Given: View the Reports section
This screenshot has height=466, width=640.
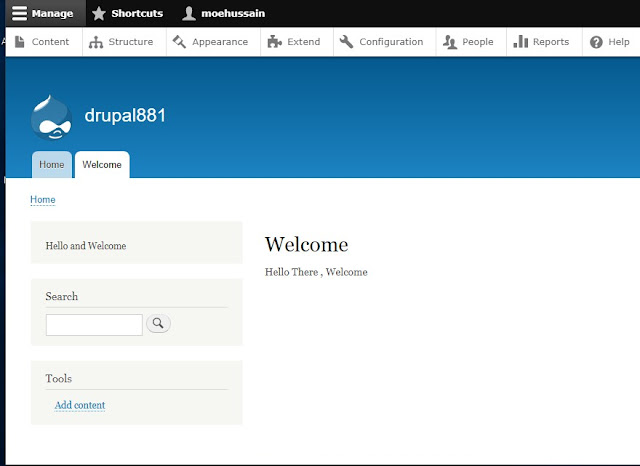Looking at the screenshot, I should [x=544, y=42].
